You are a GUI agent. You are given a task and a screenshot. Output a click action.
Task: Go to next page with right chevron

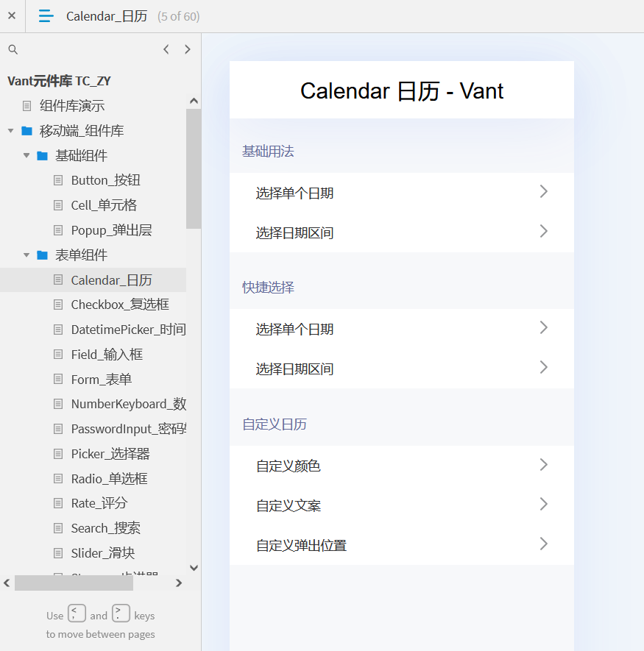point(188,49)
